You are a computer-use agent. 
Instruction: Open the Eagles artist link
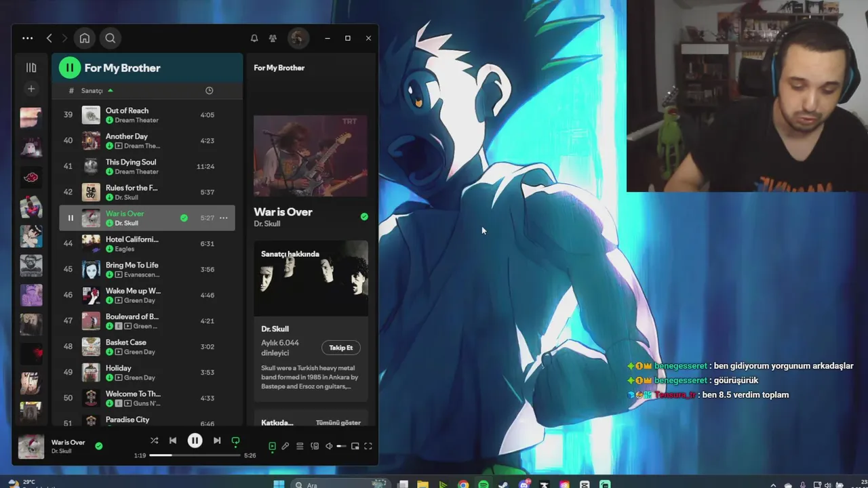point(125,249)
